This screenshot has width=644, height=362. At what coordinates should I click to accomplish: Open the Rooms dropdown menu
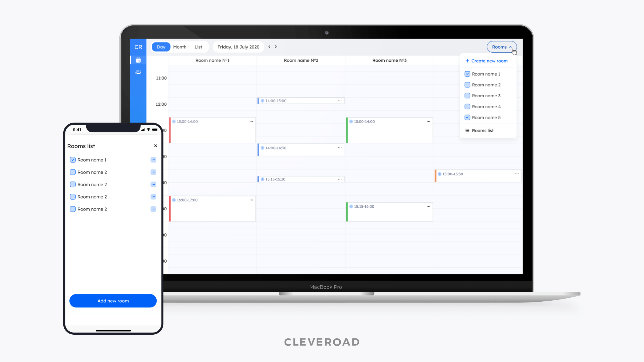point(502,47)
